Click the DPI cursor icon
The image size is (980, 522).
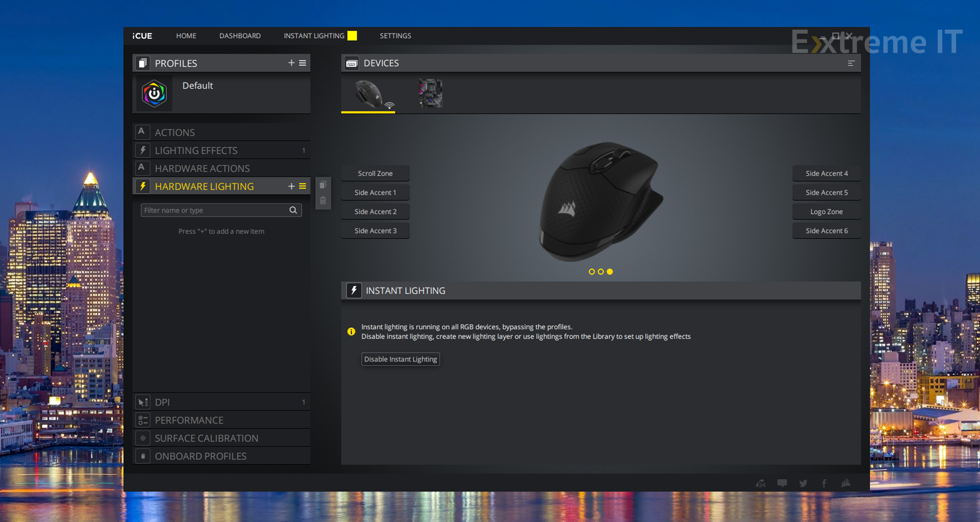tap(142, 402)
